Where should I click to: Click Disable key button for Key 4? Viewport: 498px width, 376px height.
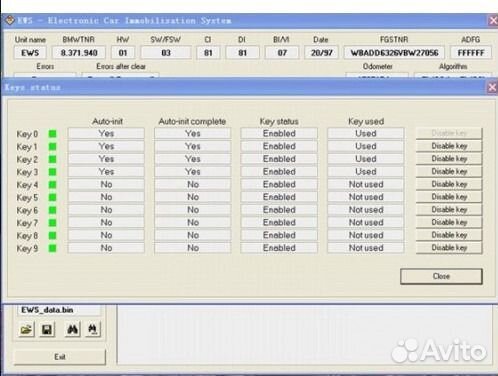coord(449,184)
